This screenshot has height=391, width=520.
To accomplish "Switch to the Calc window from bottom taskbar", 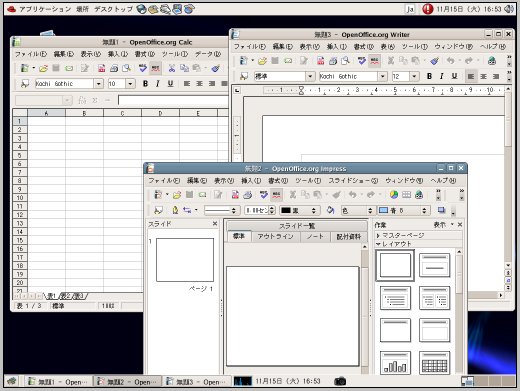I will tap(58, 382).
